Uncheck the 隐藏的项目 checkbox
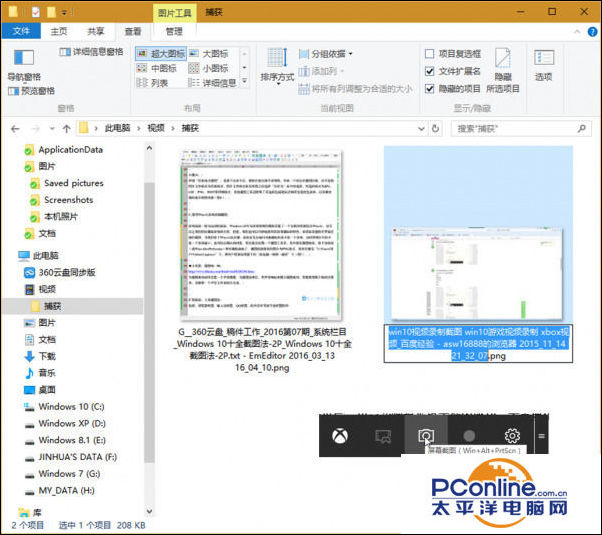This screenshot has width=602, height=535. tap(430, 88)
